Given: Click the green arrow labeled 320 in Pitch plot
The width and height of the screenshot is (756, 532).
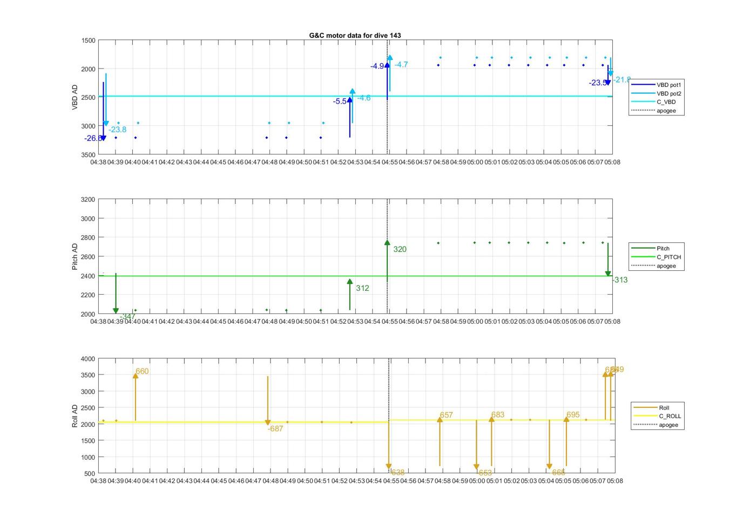Looking at the screenshot, I should pyautogui.click(x=387, y=261).
